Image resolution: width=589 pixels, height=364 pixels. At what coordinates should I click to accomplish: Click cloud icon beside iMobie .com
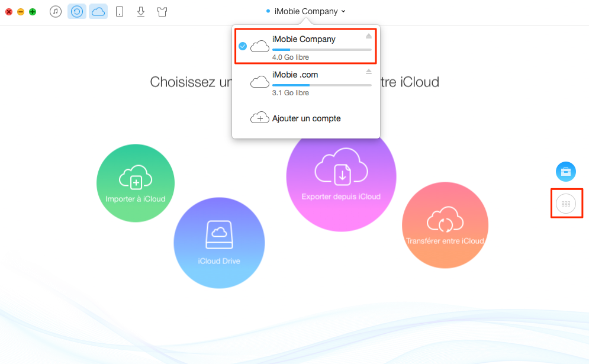click(x=259, y=82)
